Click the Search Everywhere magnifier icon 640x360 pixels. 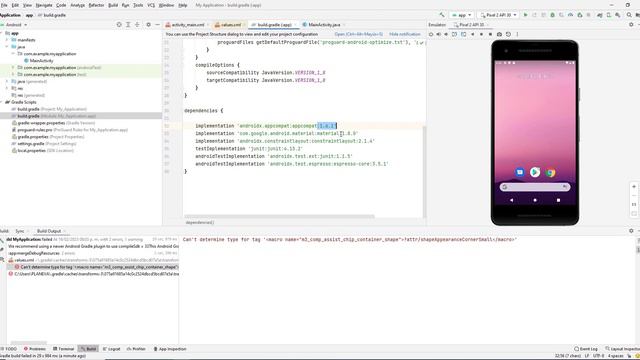[x=629, y=15]
